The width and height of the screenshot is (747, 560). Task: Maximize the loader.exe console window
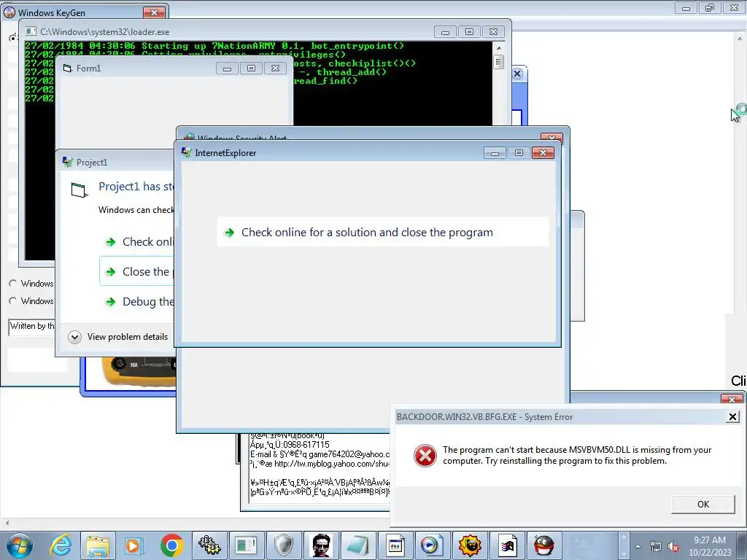(469, 32)
